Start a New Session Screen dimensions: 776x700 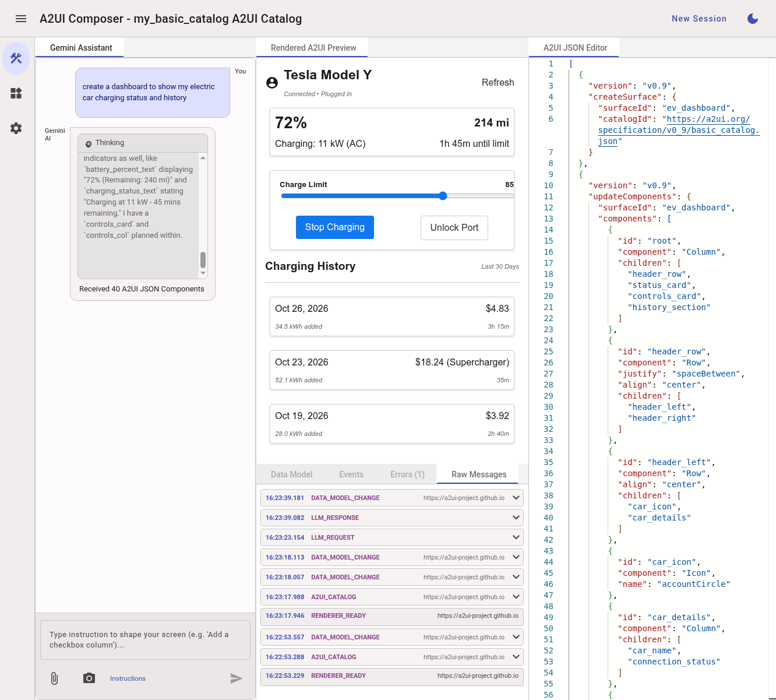pos(699,19)
